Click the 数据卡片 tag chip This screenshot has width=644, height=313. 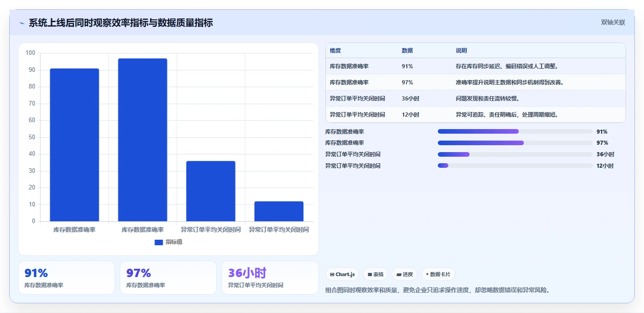point(438,274)
